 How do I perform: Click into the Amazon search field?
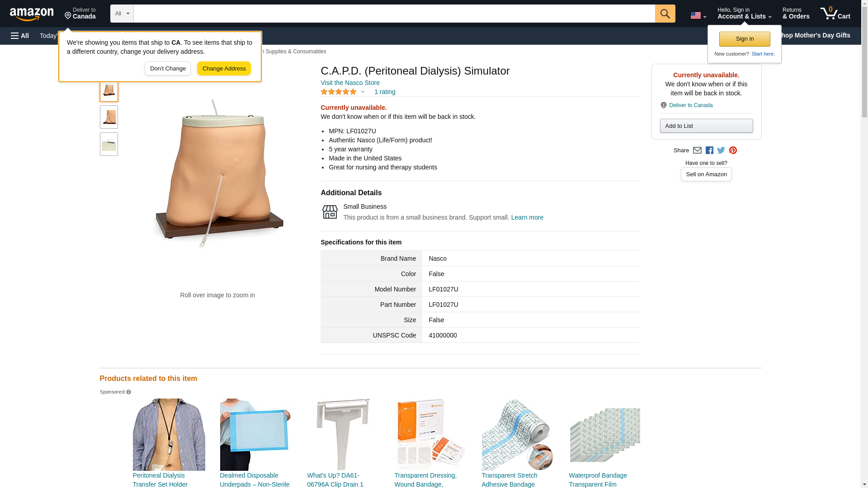coord(394,14)
